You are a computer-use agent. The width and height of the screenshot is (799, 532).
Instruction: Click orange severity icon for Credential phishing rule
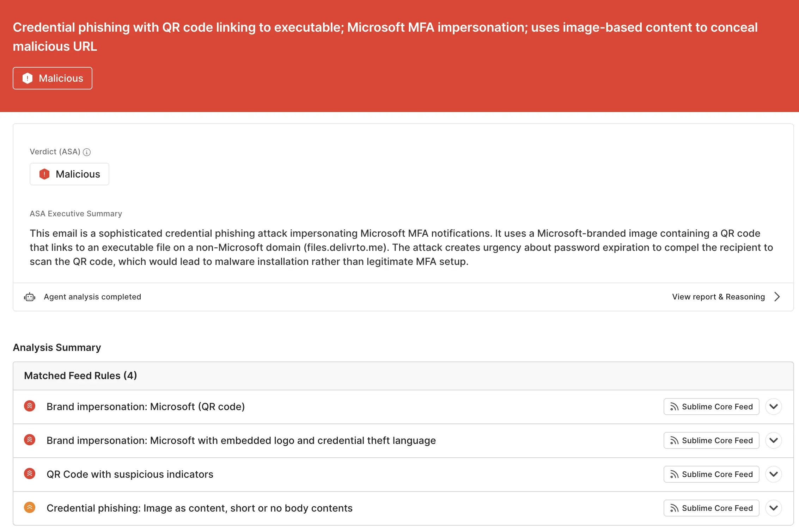[x=30, y=508]
